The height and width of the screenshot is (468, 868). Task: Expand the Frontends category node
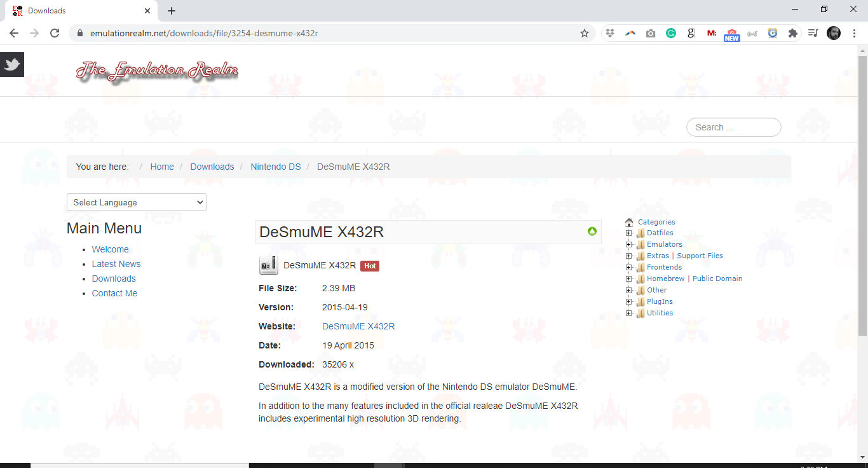tap(629, 267)
